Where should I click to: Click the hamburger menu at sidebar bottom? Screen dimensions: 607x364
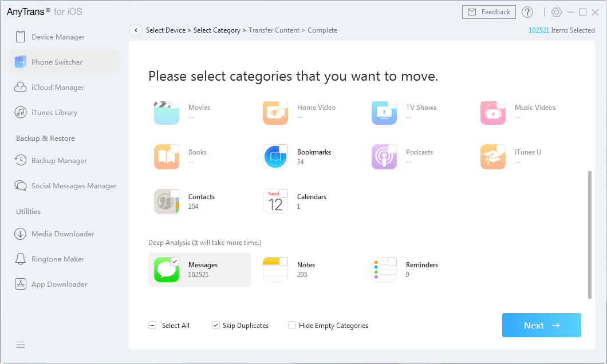pos(21,345)
